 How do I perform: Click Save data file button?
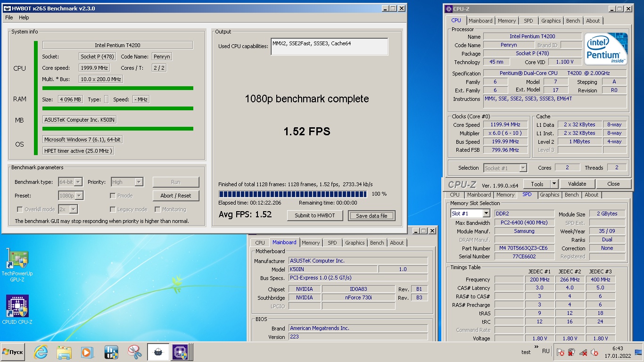click(372, 215)
